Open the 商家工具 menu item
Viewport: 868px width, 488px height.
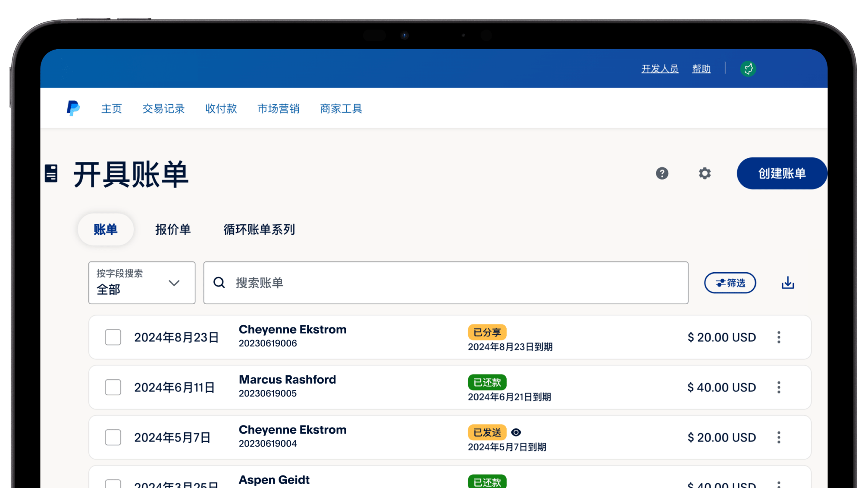click(x=341, y=109)
